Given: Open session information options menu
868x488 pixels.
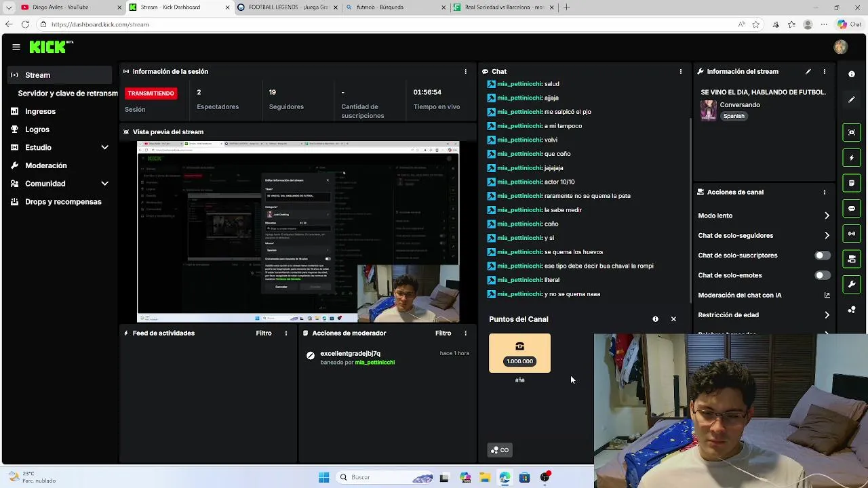Looking at the screenshot, I should click(465, 71).
